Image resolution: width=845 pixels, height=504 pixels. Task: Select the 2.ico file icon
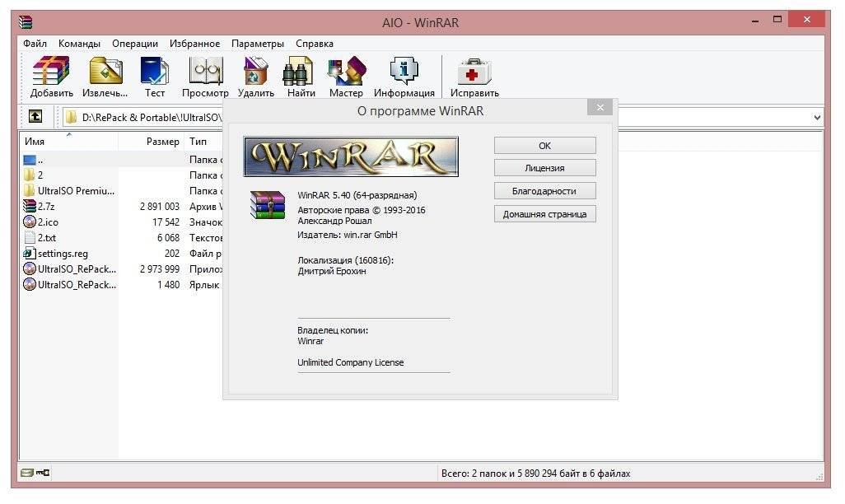pos(30,222)
